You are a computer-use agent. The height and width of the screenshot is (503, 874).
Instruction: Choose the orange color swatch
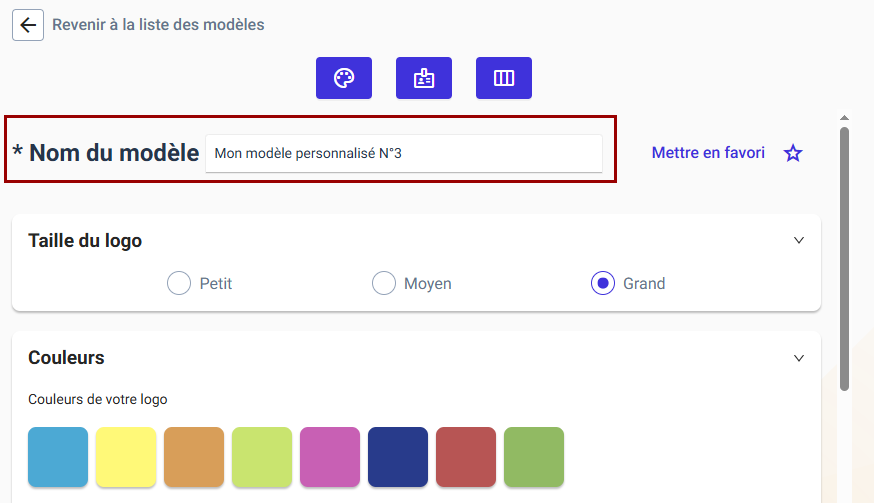(x=194, y=457)
